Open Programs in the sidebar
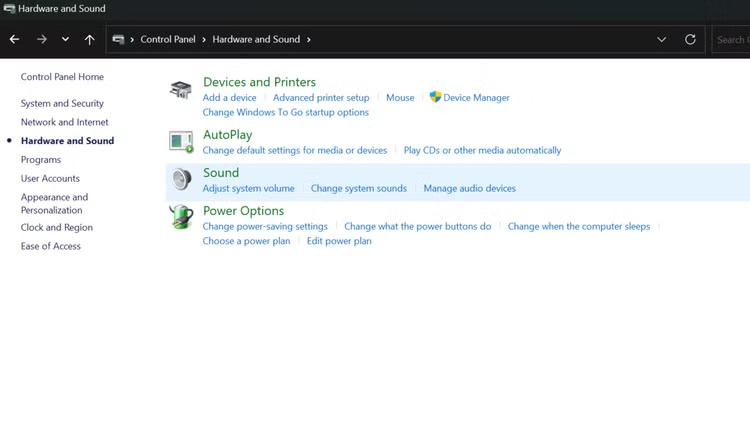 coord(41,160)
